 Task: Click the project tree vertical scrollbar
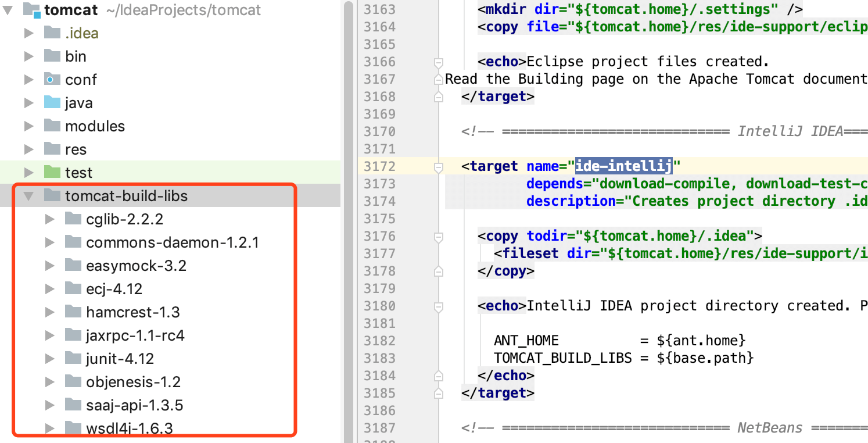349,222
